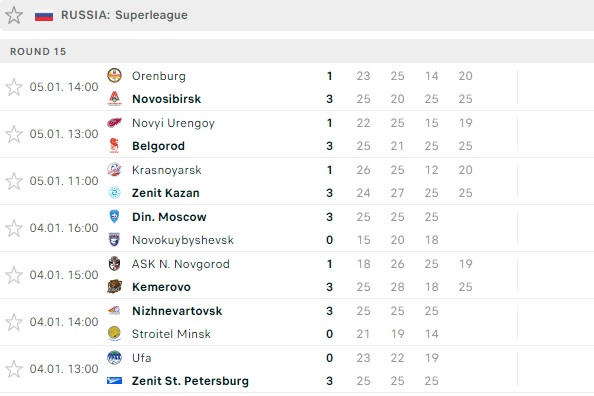This screenshot has height=396, width=594.
Task: Open the Novokuybyshevsk team name
Action: 183,240
